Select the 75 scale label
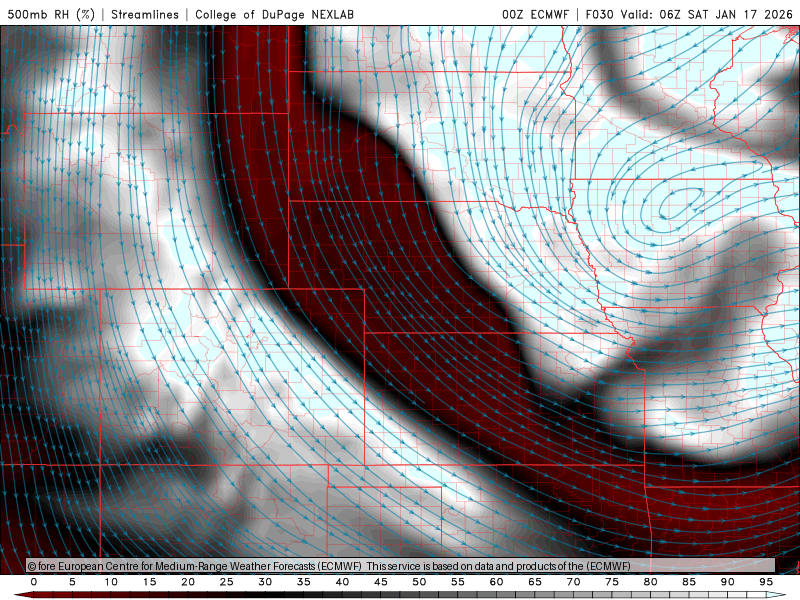 pos(612,582)
